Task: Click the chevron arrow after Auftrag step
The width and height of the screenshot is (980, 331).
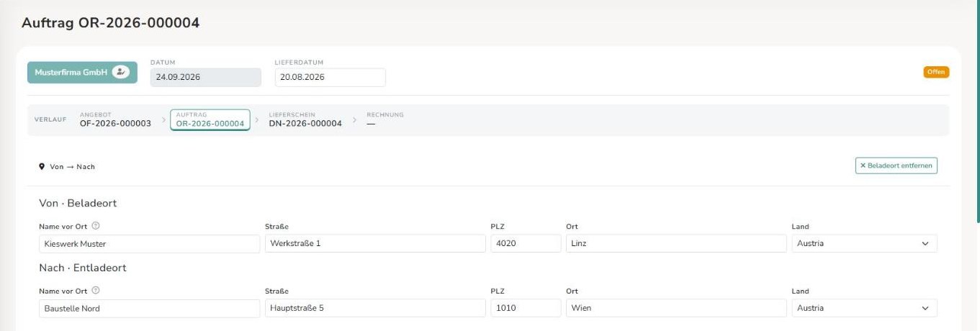Action: pyautogui.click(x=258, y=120)
